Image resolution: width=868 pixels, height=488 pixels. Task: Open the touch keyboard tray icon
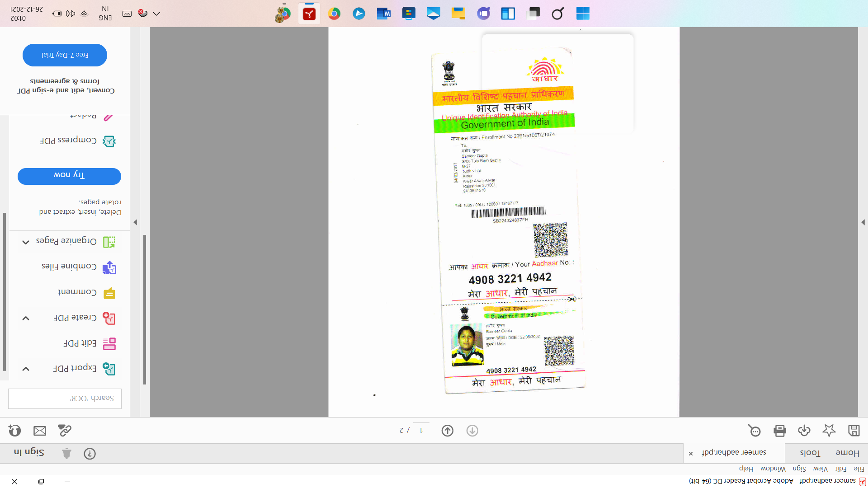click(x=127, y=14)
